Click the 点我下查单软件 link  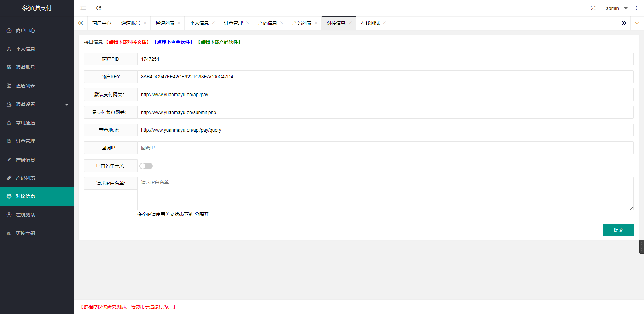click(173, 42)
